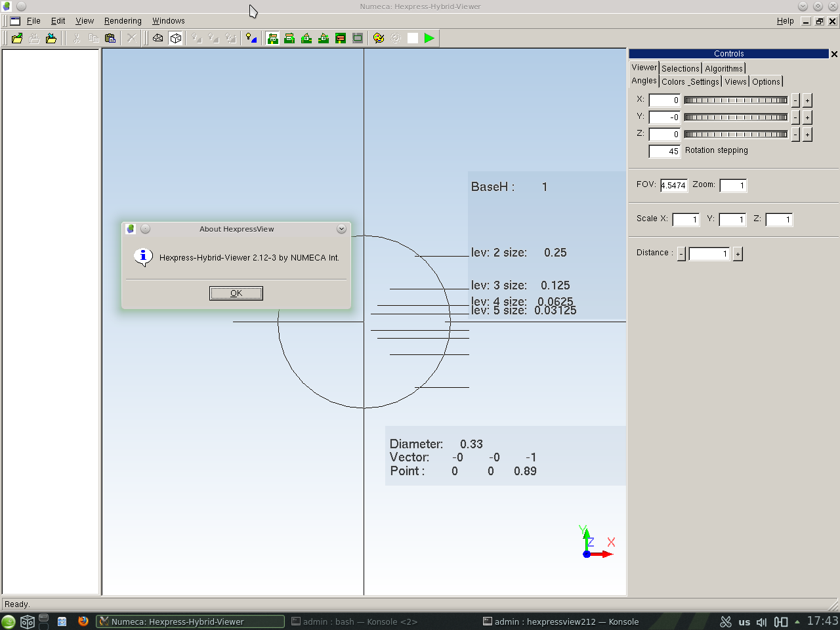The height and width of the screenshot is (630, 840).
Task: Open the View menu
Action: (85, 21)
